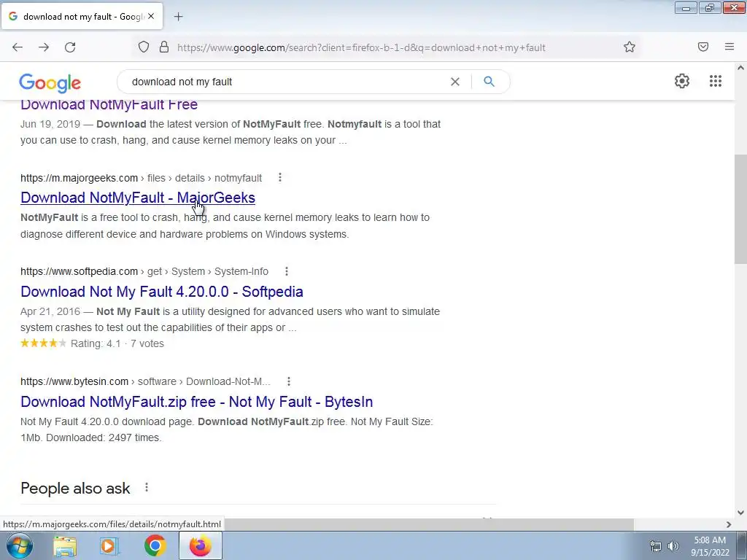Viewport: 747px width, 560px height.
Task: Close the 'download not my fault' tab
Action: pyautogui.click(x=151, y=16)
